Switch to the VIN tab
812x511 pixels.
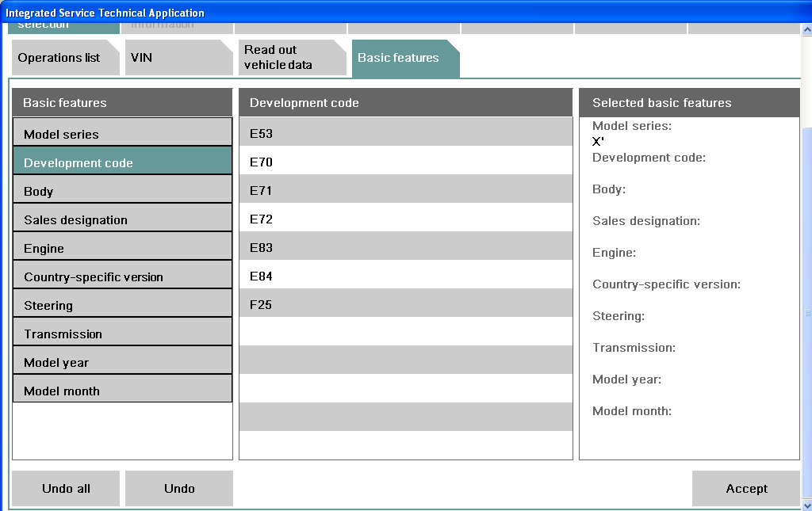(x=178, y=57)
